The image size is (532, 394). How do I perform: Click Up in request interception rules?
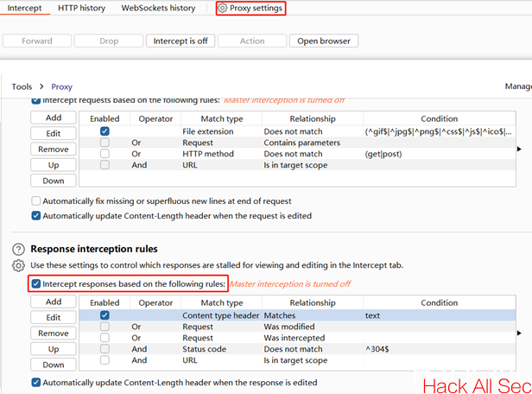54,165
